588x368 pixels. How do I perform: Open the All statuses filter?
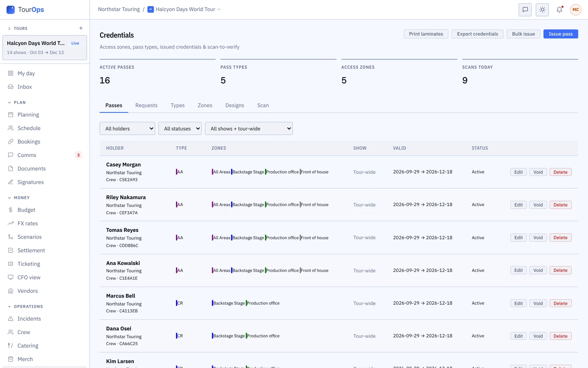180,128
